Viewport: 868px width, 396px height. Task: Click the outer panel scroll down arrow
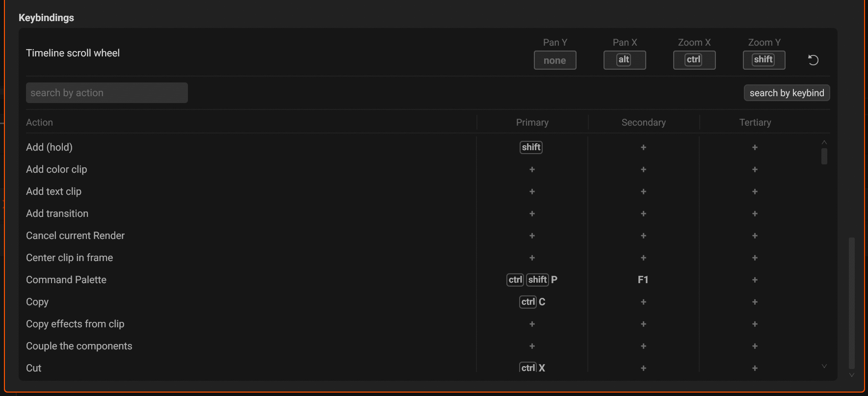[852, 375]
